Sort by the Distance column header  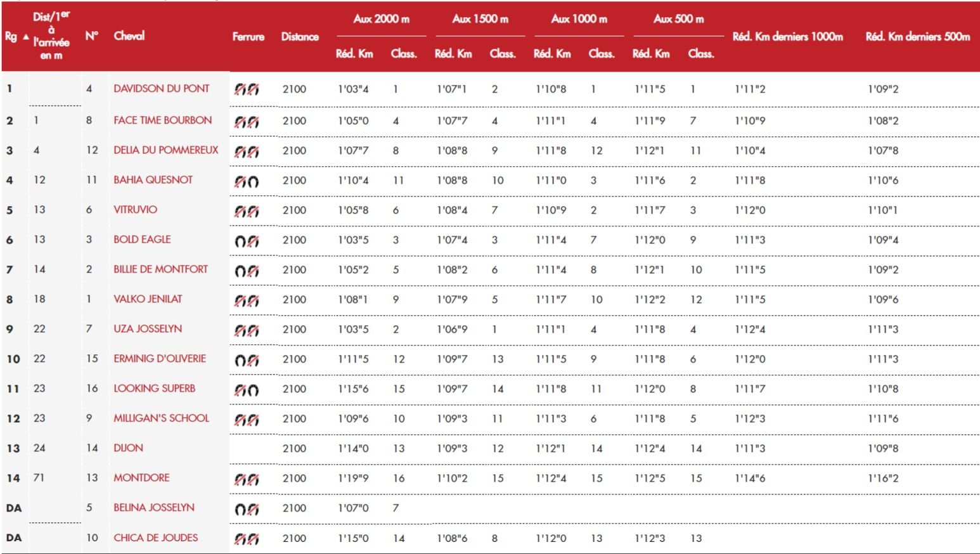point(300,37)
